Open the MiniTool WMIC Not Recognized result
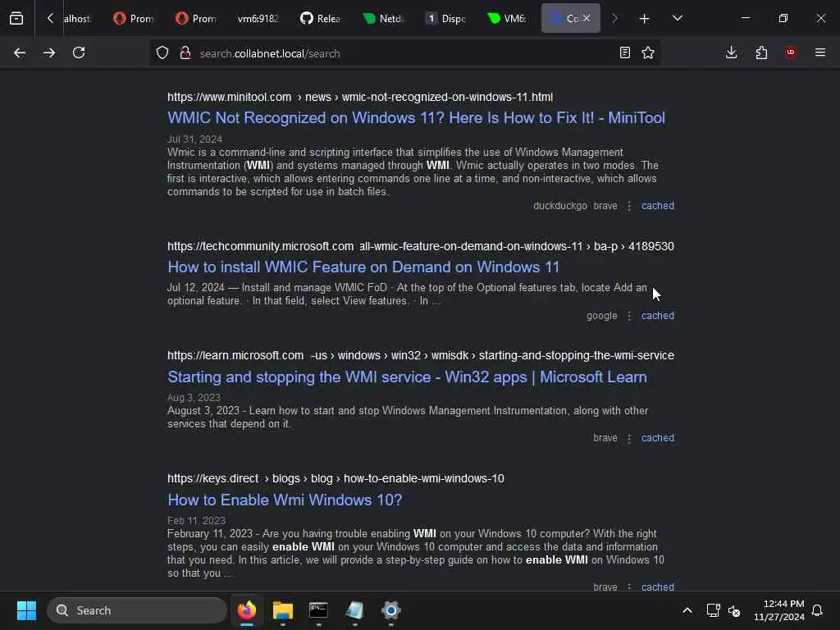 (416, 118)
